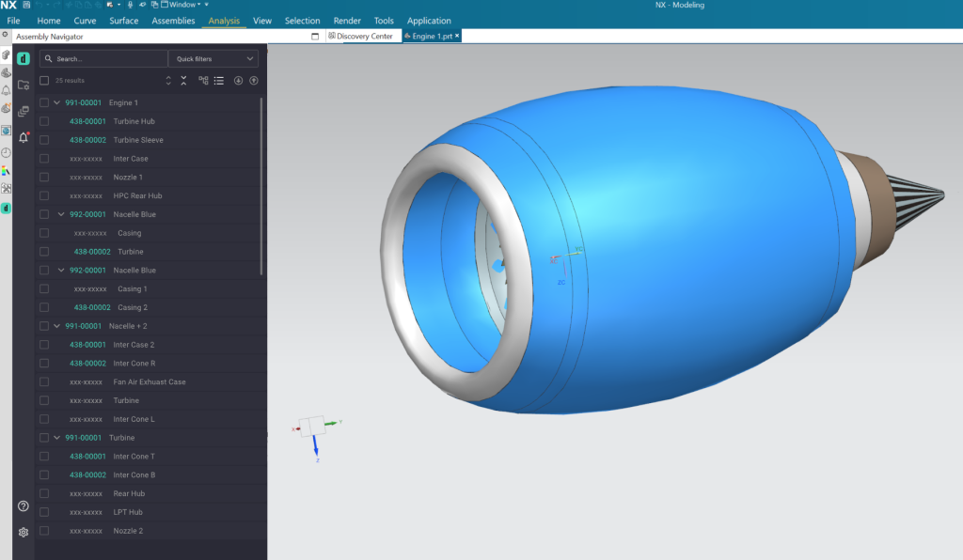Select the collapse-all icon in Assembly Navigator
This screenshot has height=560, width=963.
coord(183,81)
